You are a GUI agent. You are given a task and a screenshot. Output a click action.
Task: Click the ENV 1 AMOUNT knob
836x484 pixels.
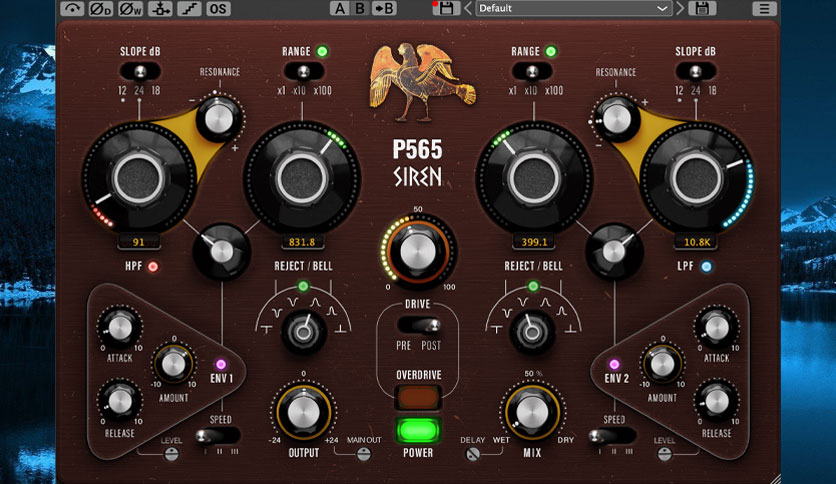[x=173, y=365]
